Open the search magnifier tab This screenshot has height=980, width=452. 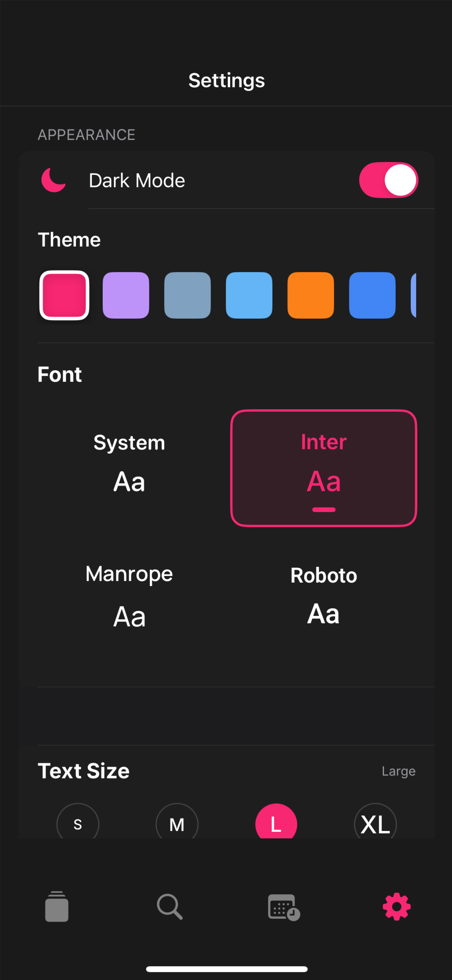(170, 907)
